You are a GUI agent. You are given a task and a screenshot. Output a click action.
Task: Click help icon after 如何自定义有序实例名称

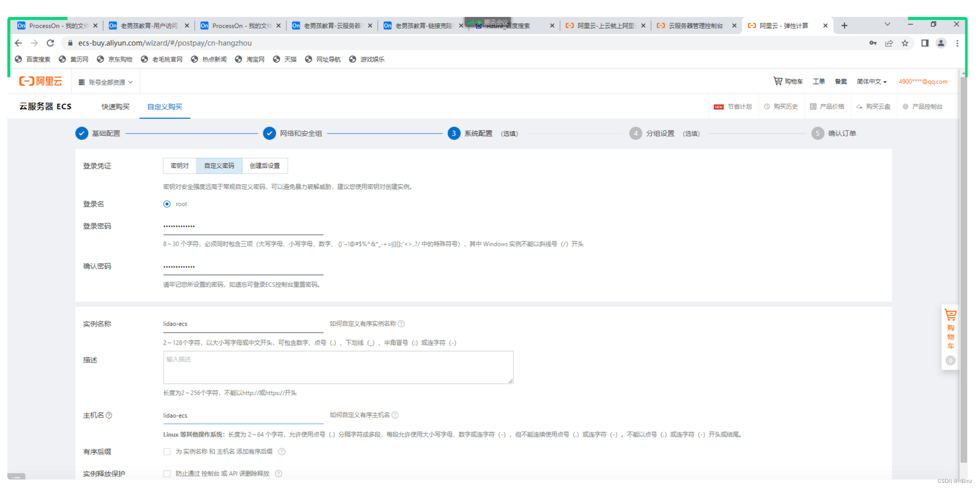pyautogui.click(x=401, y=324)
